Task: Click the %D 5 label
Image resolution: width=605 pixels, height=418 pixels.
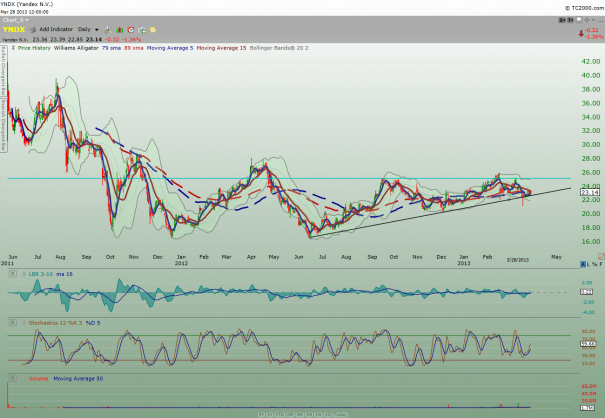Action: point(93,323)
